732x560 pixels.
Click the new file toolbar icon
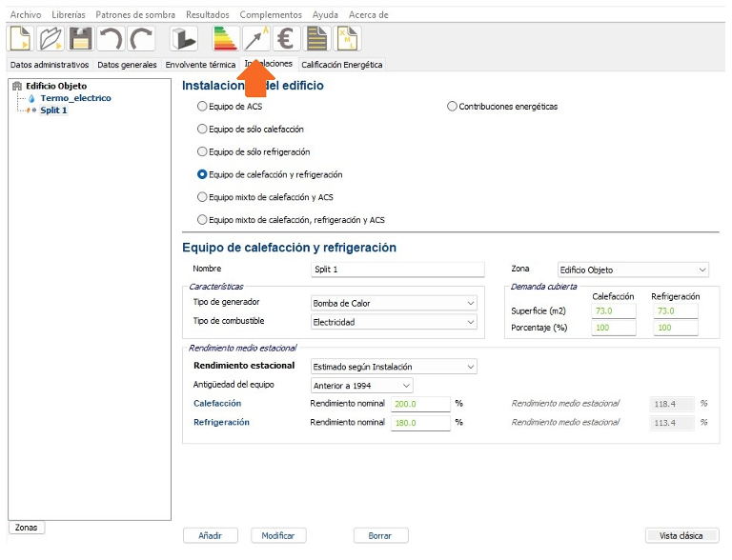(x=21, y=38)
